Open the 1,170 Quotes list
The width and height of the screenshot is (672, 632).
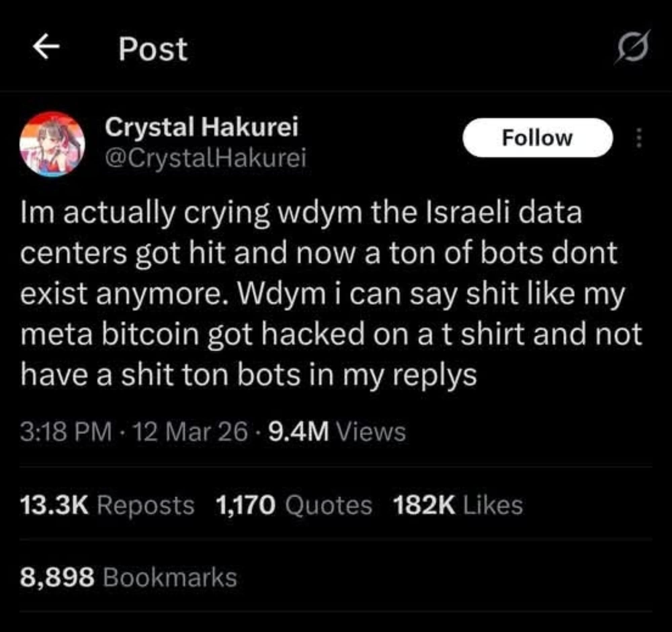[293, 506]
